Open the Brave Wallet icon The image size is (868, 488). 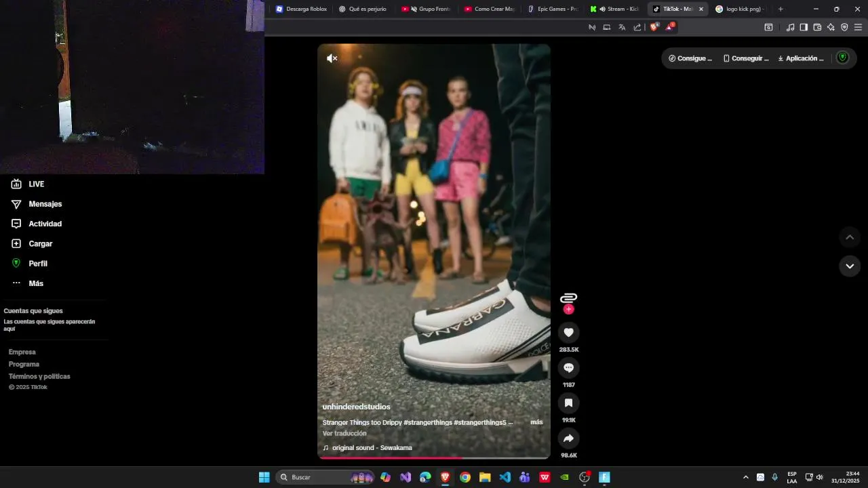[x=817, y=27]
